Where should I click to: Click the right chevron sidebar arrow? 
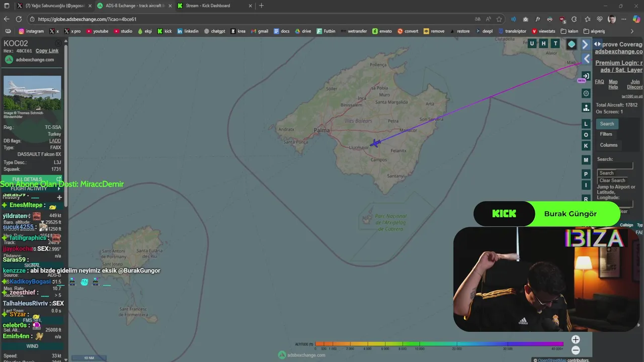[586, 44]
